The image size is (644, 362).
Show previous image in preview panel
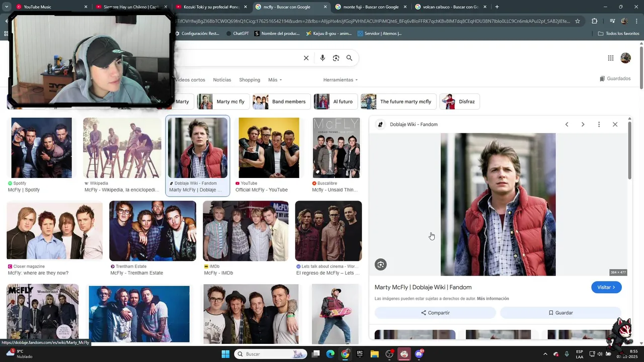coord(567,124)
